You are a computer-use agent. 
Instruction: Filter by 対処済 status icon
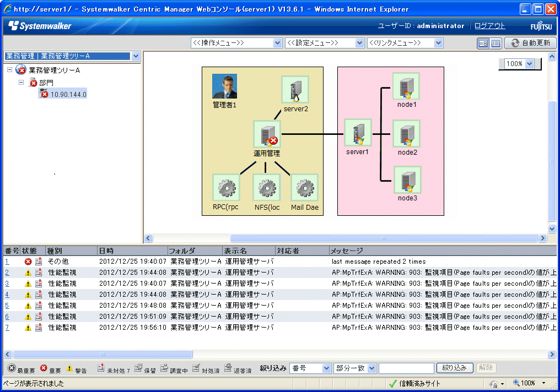196,368
